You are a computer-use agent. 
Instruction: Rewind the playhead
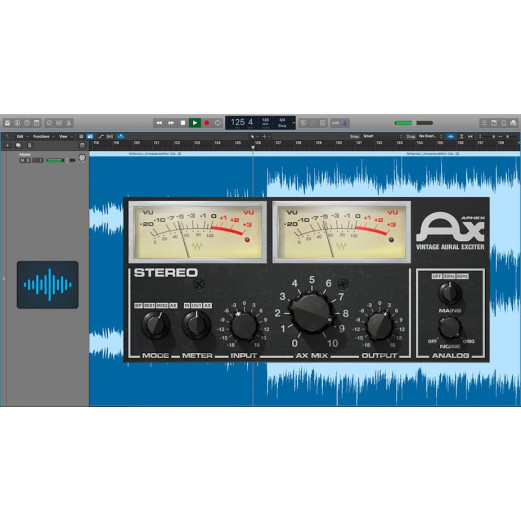(159, 123)
